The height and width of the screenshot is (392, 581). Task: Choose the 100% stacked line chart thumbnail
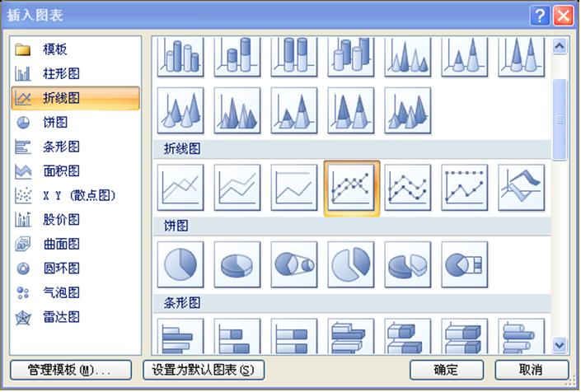(x=294, y=188)
